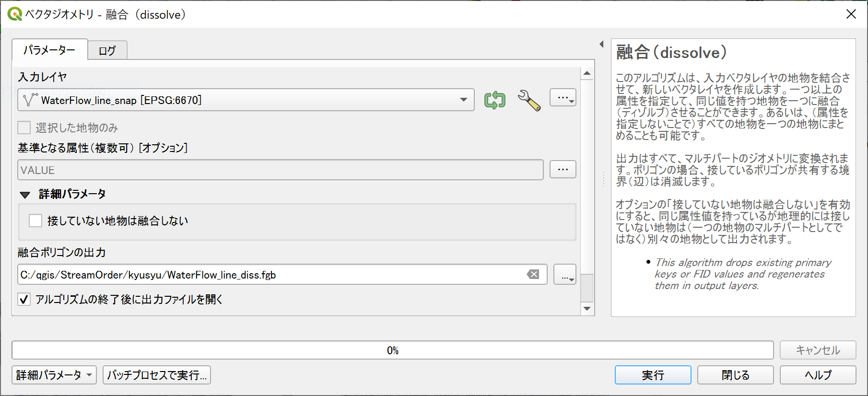This screenshot has width=868, height=396.
Task: Open ヘルプ button
Action: point(818,375)
